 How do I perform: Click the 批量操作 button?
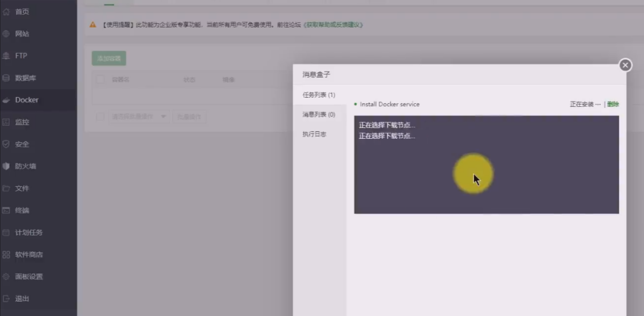(x=189, y=117)
